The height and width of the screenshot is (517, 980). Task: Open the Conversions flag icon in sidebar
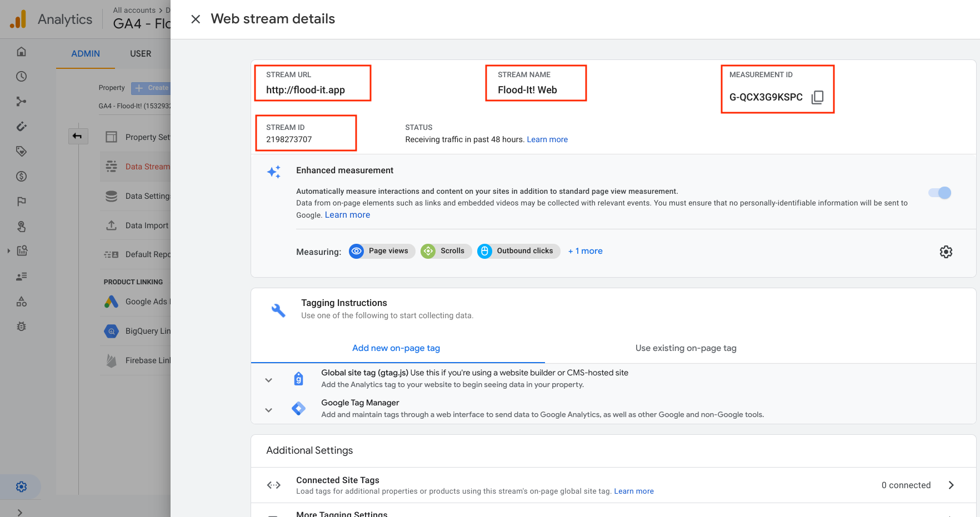click(x=21, y=202)
